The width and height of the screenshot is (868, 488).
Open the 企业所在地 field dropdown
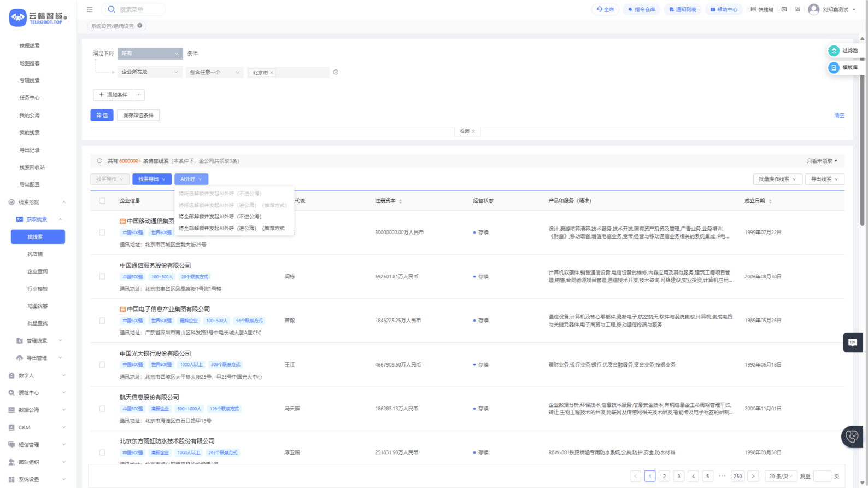coord(149,72)
